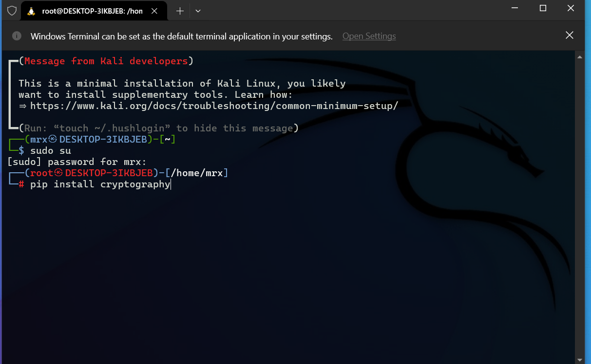Click the info icon in notification bar
The height and width of the screenshot is (364, 591).
click(17, 36)
